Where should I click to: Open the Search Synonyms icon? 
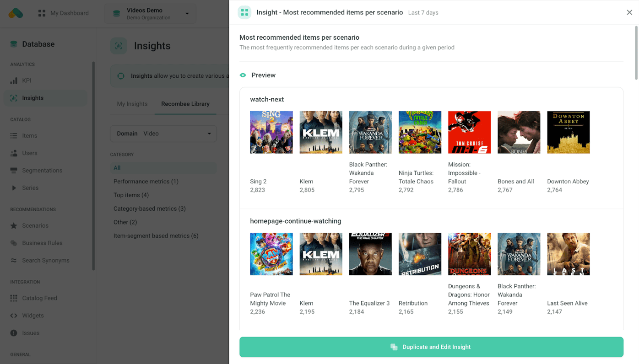pyautogui.click(x=14, y=260)
